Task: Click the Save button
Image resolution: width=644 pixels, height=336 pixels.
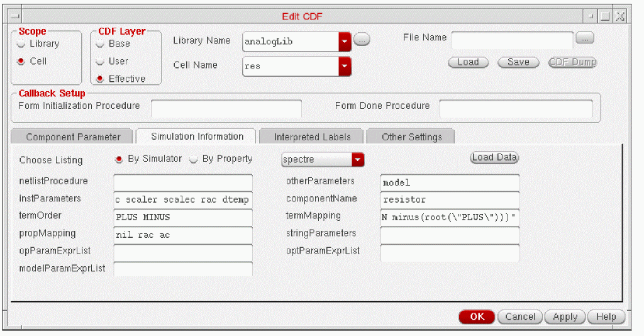Action: (x=518, y=62)
